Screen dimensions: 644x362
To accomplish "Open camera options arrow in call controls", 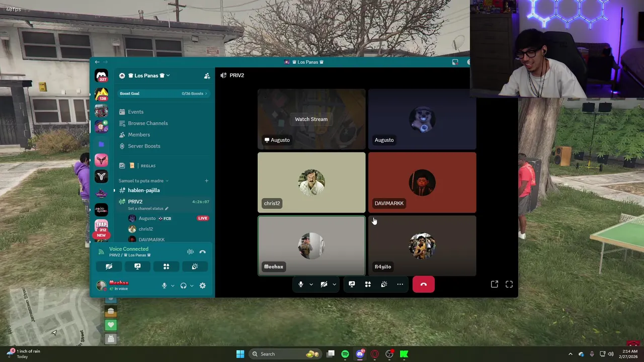I will click(334, 285).
